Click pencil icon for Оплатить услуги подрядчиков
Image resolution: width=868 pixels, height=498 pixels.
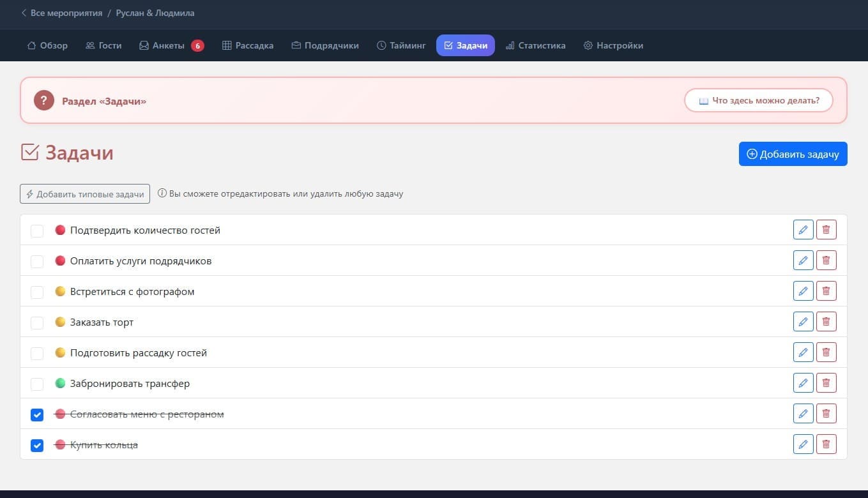click(x=803, y=260)
